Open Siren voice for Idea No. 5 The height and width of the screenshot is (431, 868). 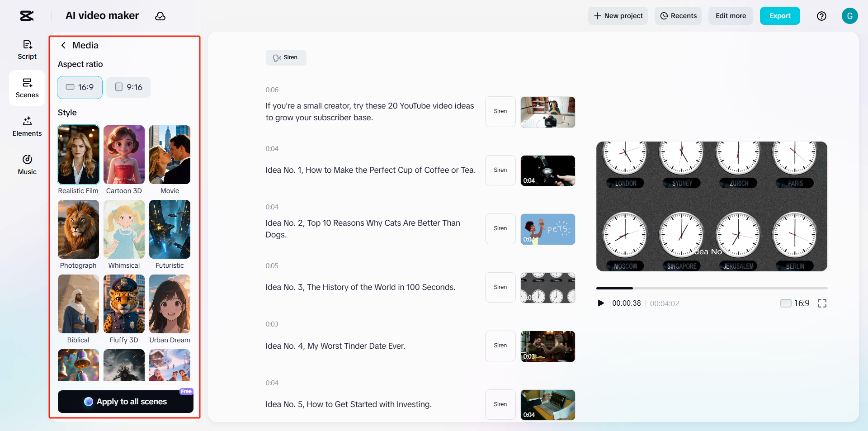tap(500, 404)
